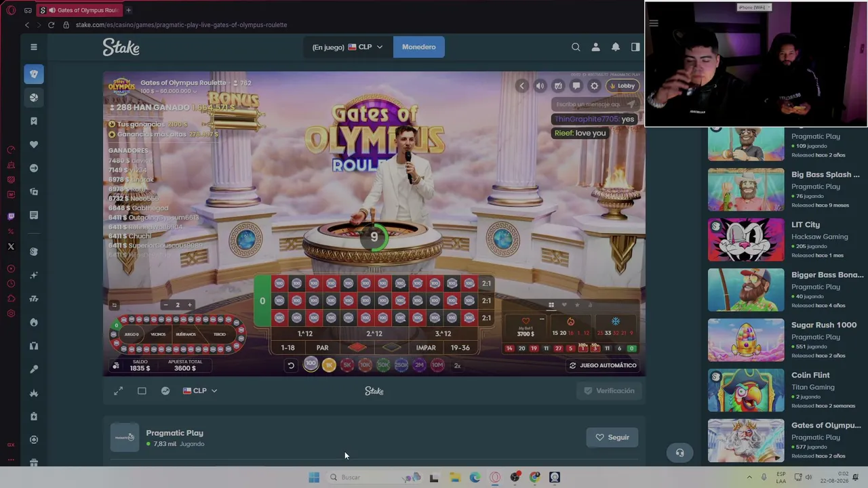
Task: Select the 2M chip
Action: 419,365
